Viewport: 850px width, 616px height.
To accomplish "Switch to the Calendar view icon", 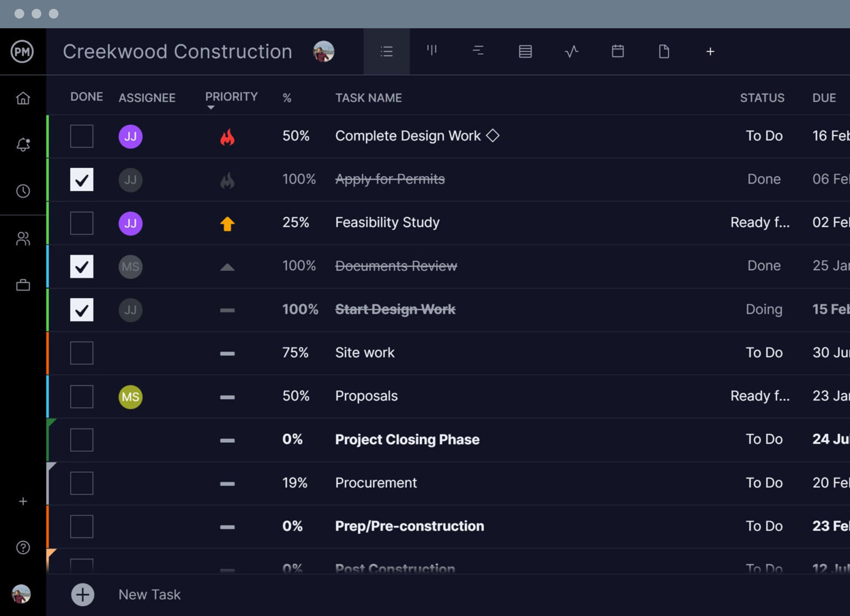I will (x=617, y=51).
